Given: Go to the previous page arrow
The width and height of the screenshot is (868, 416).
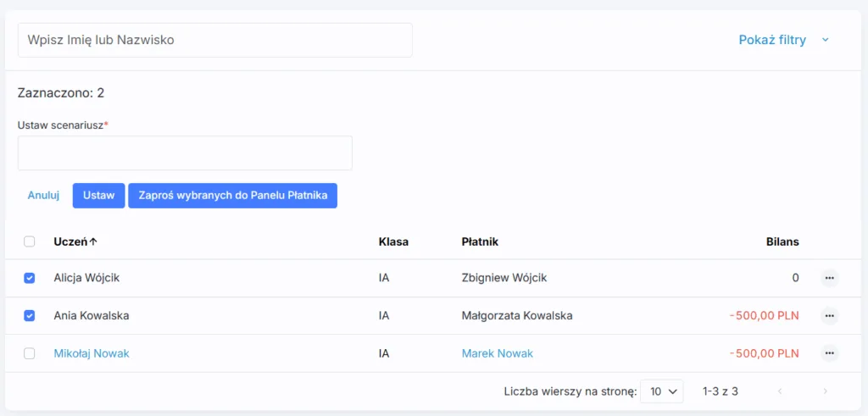Looking at the screenshot, I should (780, 391).
